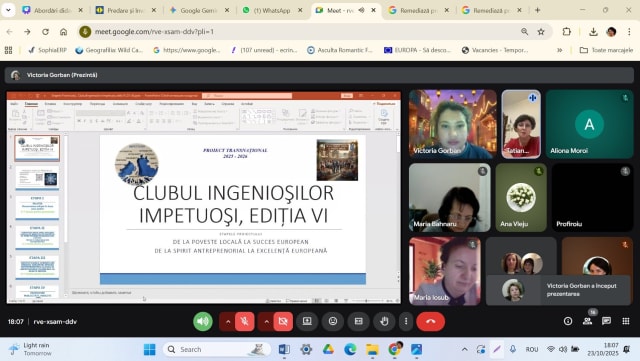Toggle captions button in Meet
640x361 pixels.
358,321
